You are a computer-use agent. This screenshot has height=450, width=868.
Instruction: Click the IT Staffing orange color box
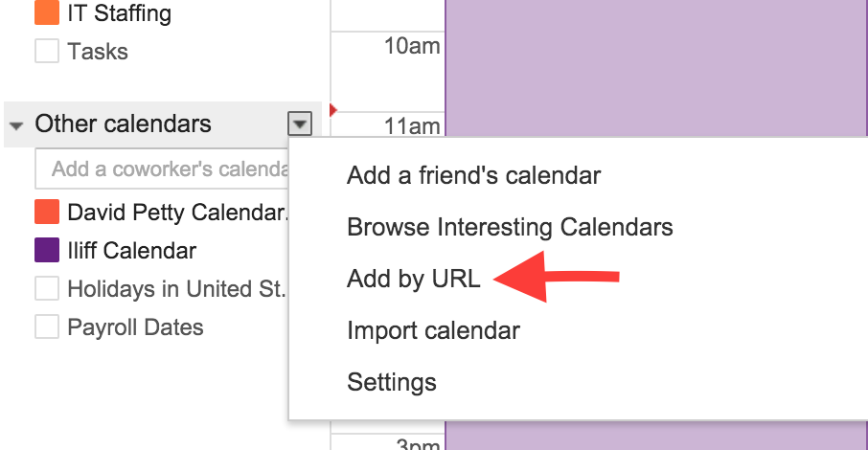click(47, 13)
